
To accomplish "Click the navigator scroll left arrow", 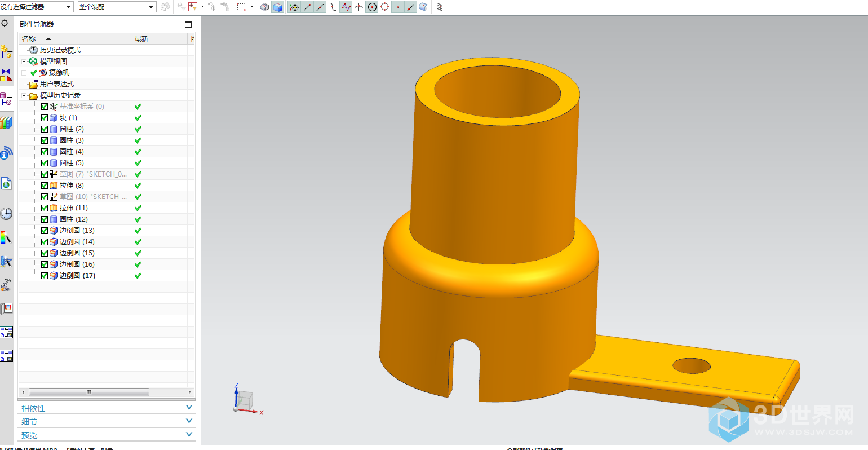I will click(23, 392).
